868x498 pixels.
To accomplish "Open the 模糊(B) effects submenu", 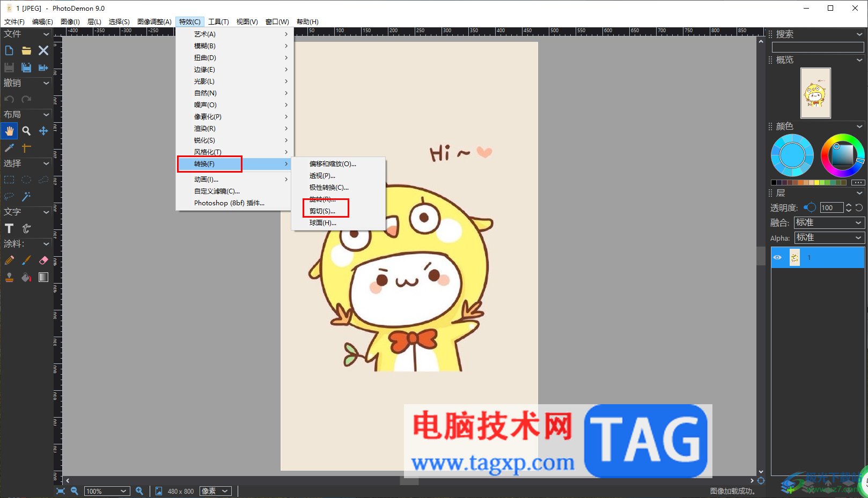I will [235, 46].
